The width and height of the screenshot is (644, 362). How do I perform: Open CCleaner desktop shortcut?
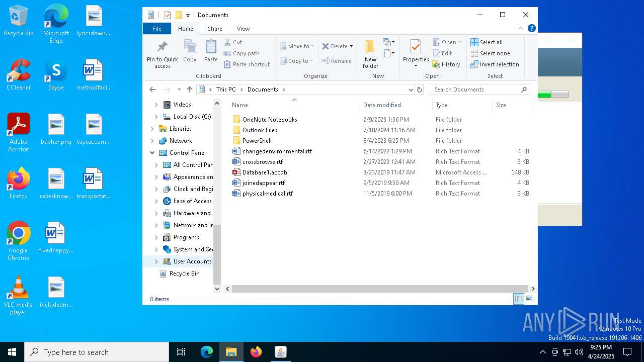19,74
